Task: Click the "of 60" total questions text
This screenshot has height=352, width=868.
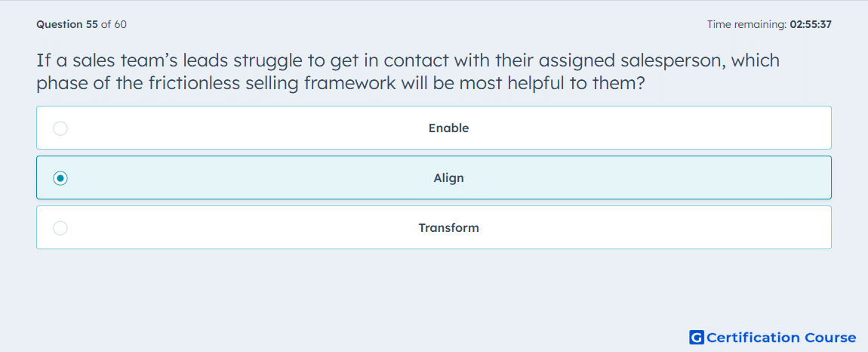Action: tap(113, 24)
